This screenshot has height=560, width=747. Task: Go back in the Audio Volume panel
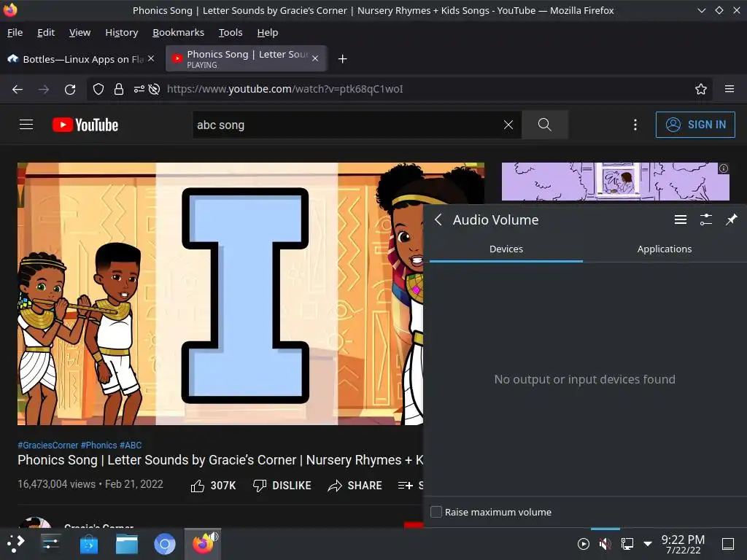click(x=438, y=219)
